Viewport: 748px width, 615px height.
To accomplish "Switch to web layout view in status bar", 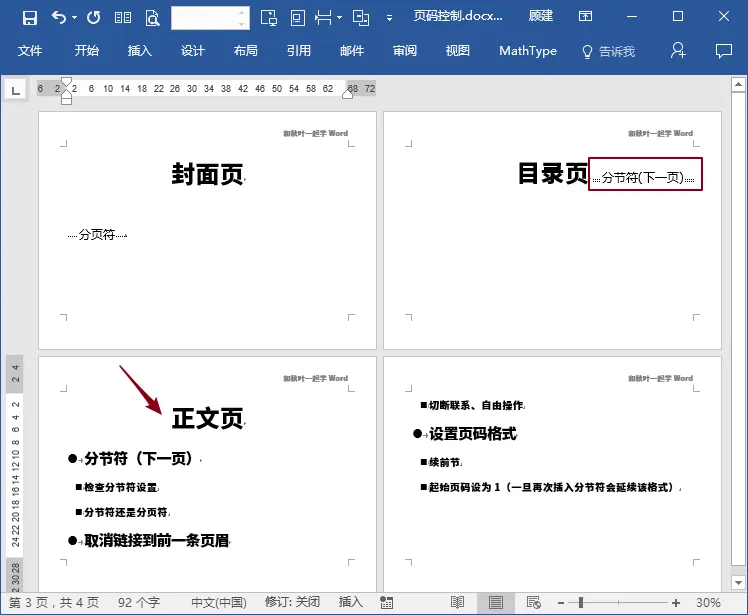I will pyautogui.click(x=533, y=603).
